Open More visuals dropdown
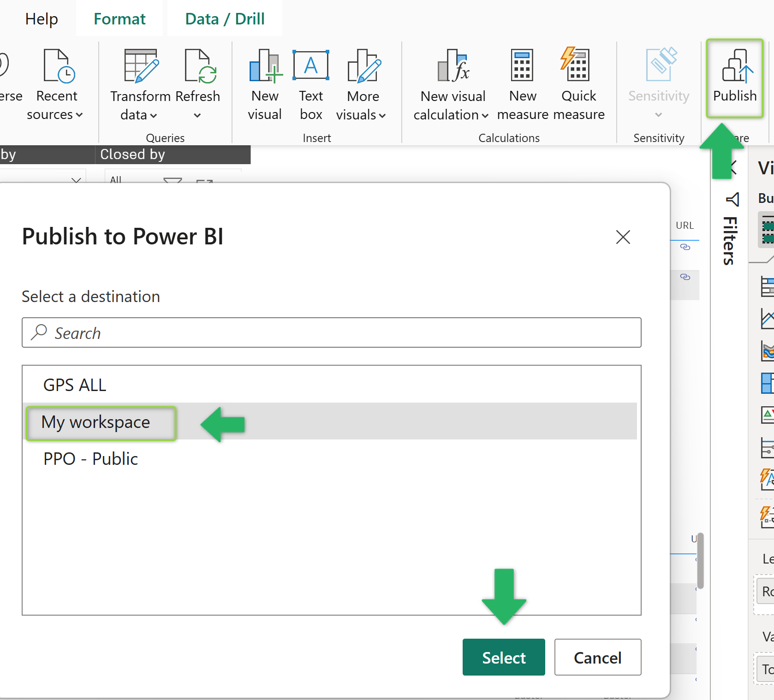This screenshot has width=774, height=700. coord(362,85)
